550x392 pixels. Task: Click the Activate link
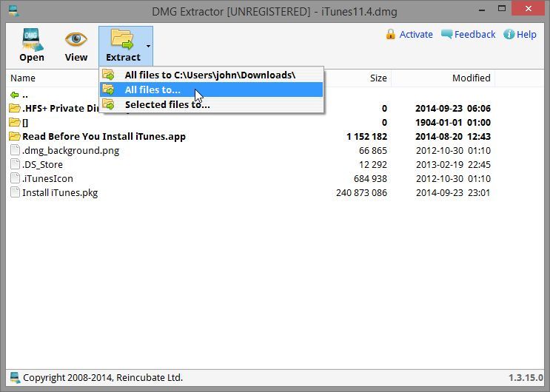point(416,34)
